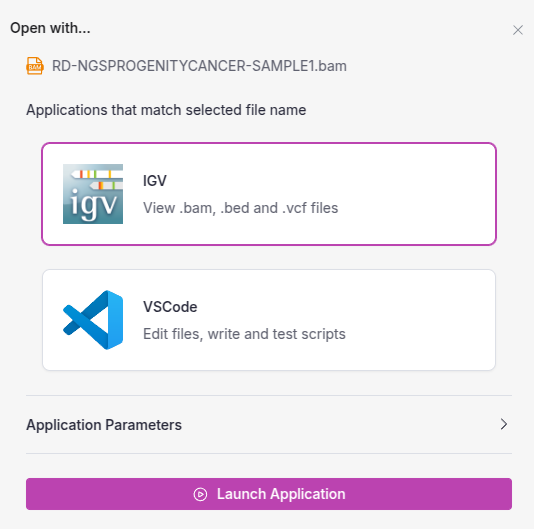Click the orange BAM file icon
This screenshot has height=529, width=534.
tap(35, 66)
